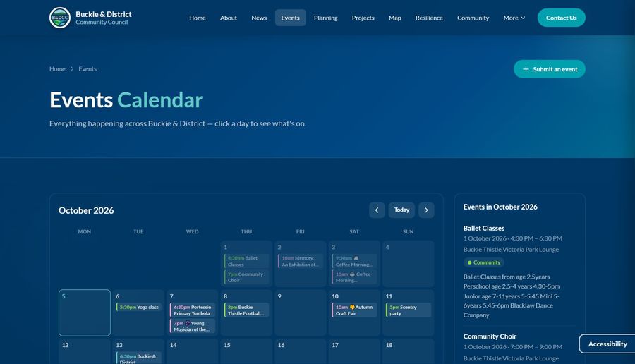Open the Projects nav item
The image size is (635, 364).
[363, 18]
